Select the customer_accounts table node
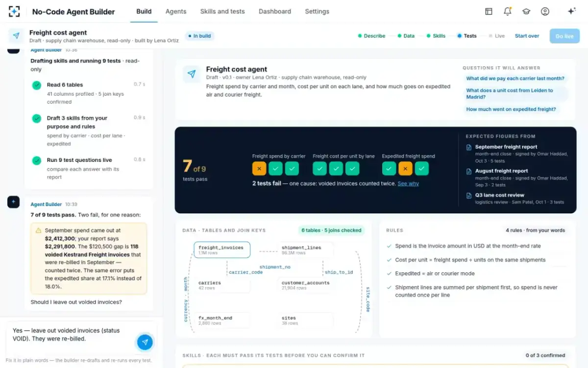This screenshot has width=588, height=368. (x=306, y=285)
